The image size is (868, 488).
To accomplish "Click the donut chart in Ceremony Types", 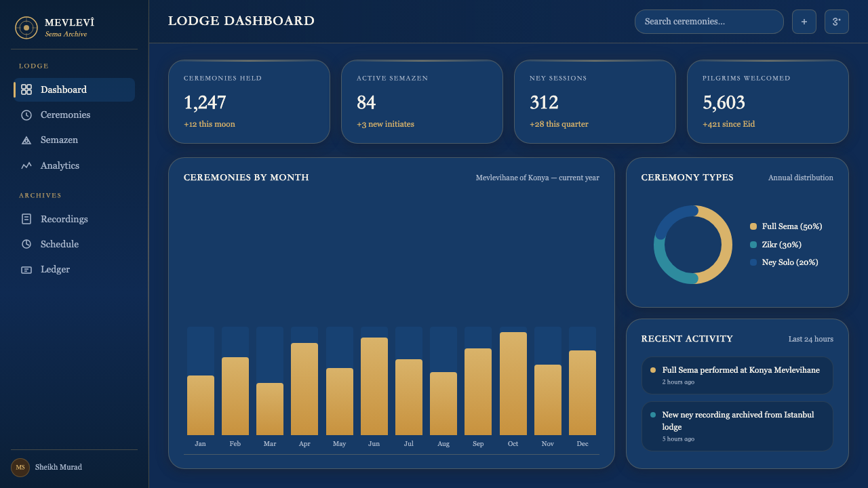I will tap(693, 245).
